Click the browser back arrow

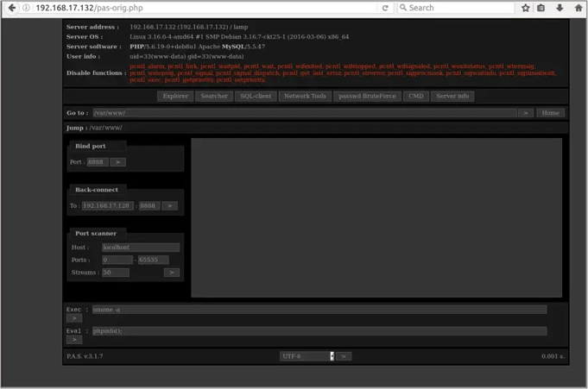11,8
